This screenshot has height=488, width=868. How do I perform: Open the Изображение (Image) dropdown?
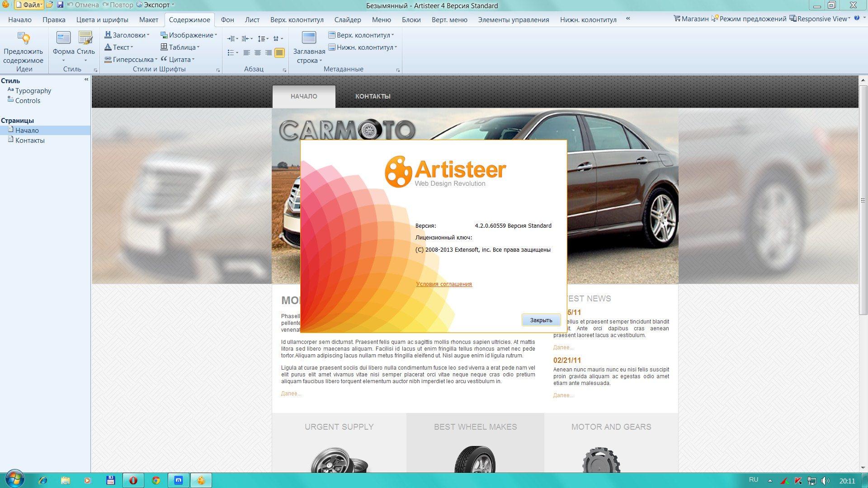(x=189, y=35)
